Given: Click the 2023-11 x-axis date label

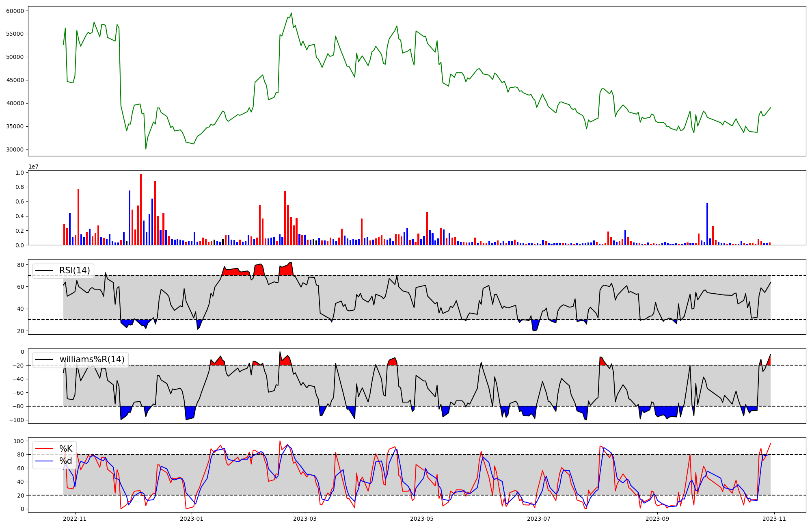Looking at the screenshot, I should 774,519.
